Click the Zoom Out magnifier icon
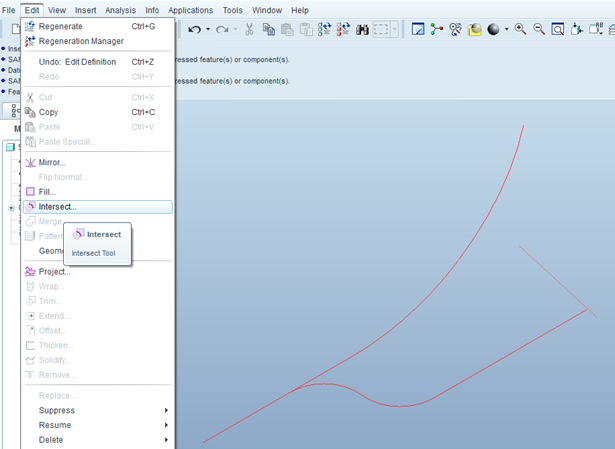Viewport: 615px width, 449px height. (x=539, y=29)
